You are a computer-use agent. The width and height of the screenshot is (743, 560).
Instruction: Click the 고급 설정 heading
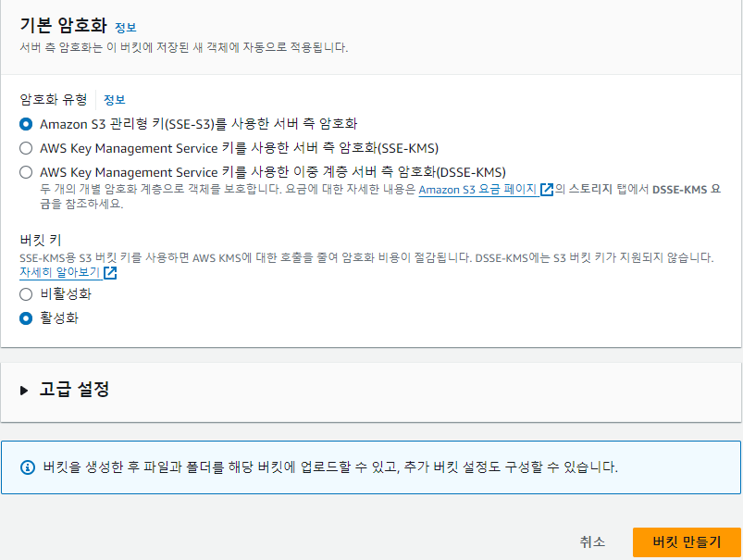coord(74,390)
